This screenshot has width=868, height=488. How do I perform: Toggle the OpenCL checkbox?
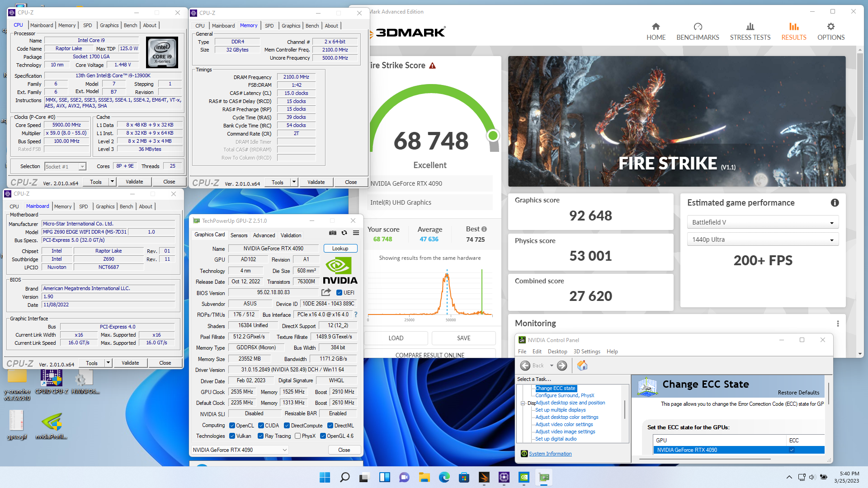coord(232,426)
